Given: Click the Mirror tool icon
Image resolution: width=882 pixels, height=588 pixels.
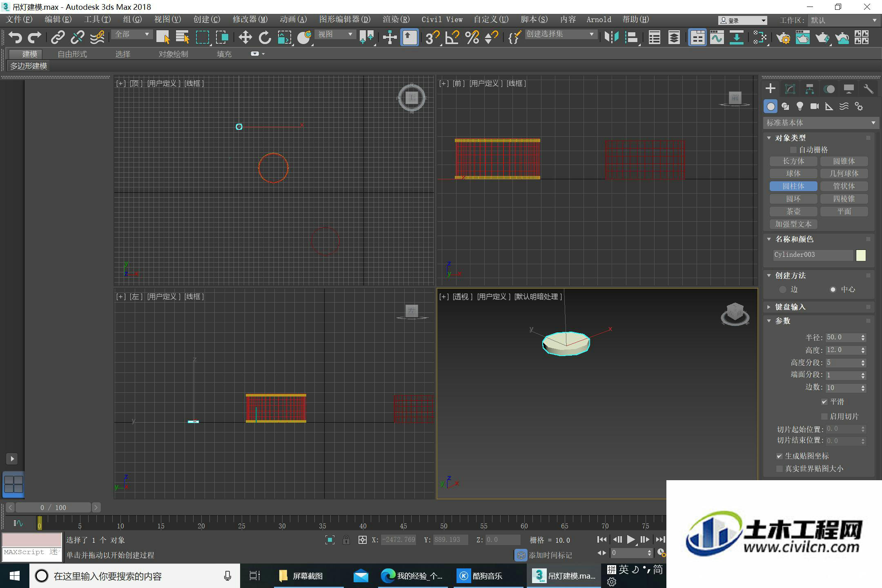Looking at the screenshot, I should pos(612,38).
